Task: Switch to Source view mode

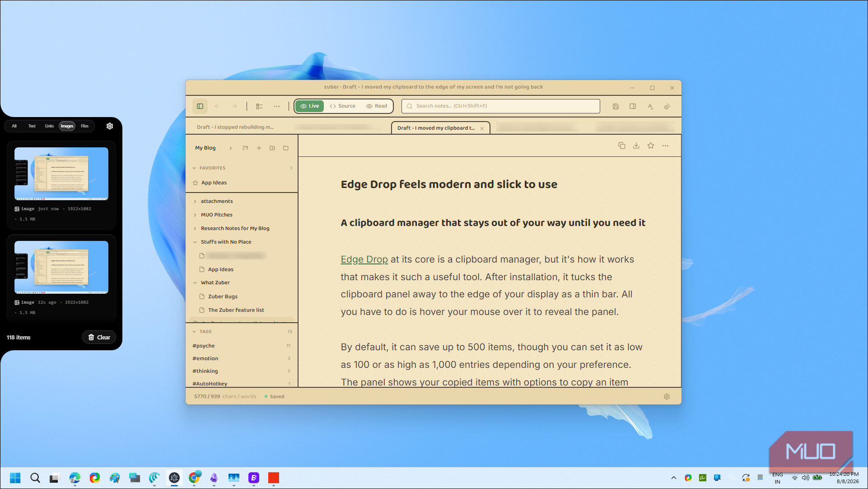Action: pyautogui.click(x=343, y=106)
